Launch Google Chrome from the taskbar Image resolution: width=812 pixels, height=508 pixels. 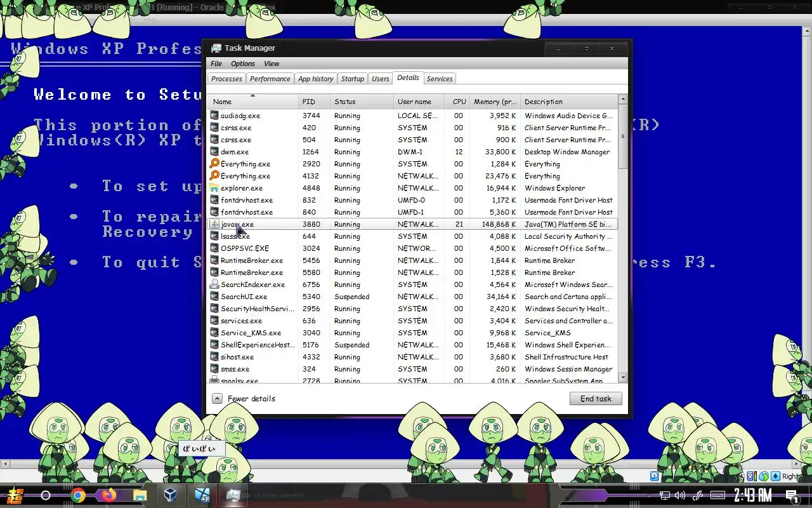pyautogui.click(x=78, y=495)
